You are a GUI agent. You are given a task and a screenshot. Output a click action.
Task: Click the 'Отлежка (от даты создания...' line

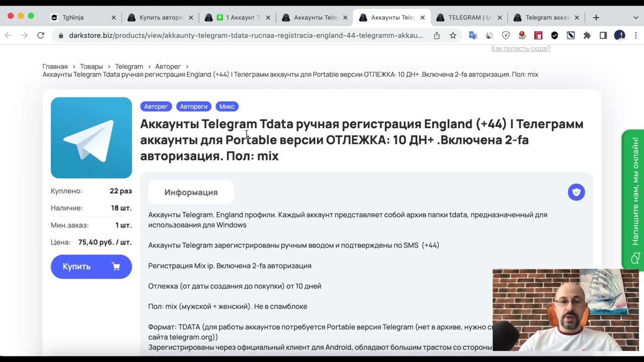point(234,286)
